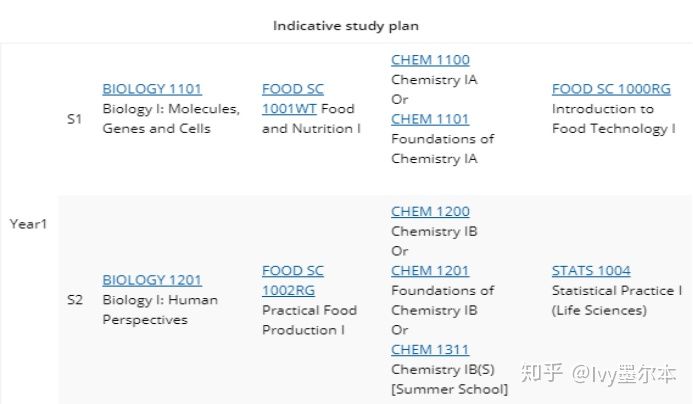Open the CHEM 1311 course link
This screenshot has width=693, height=404.
(430, 349)
